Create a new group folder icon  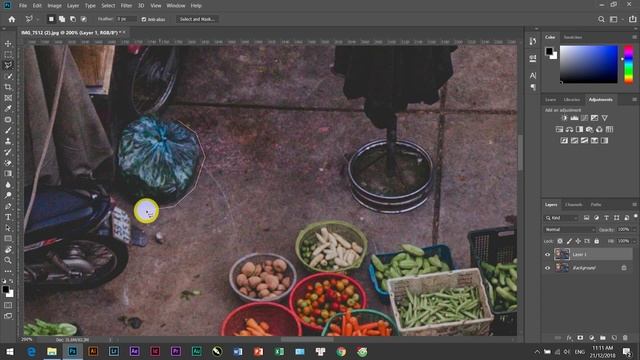(602, 338)
